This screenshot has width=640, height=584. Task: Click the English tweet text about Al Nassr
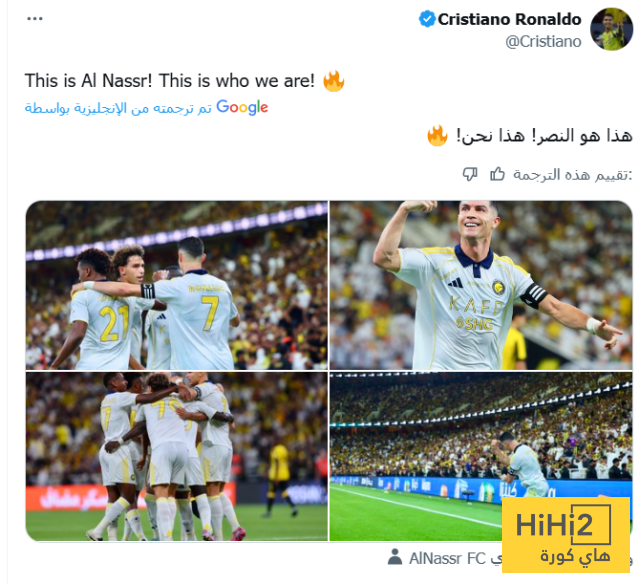click(x=170, y=81)
